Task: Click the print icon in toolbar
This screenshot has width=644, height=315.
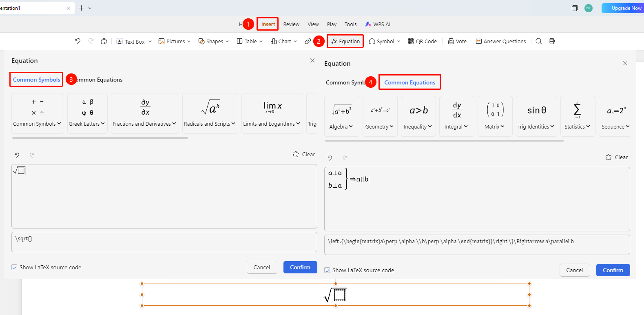Action: pyautogui.click(x=552, y=41)
